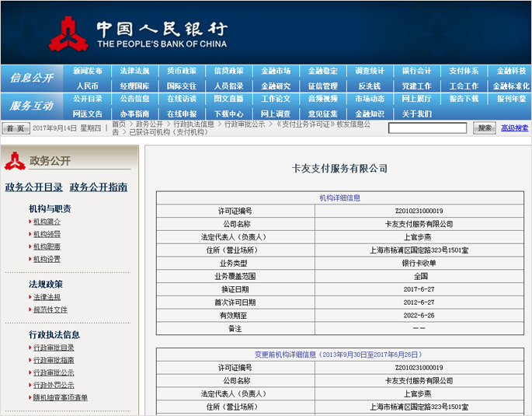Open 行政审批指南 sidebar link

pyautogui.click(x=54, y=360)
